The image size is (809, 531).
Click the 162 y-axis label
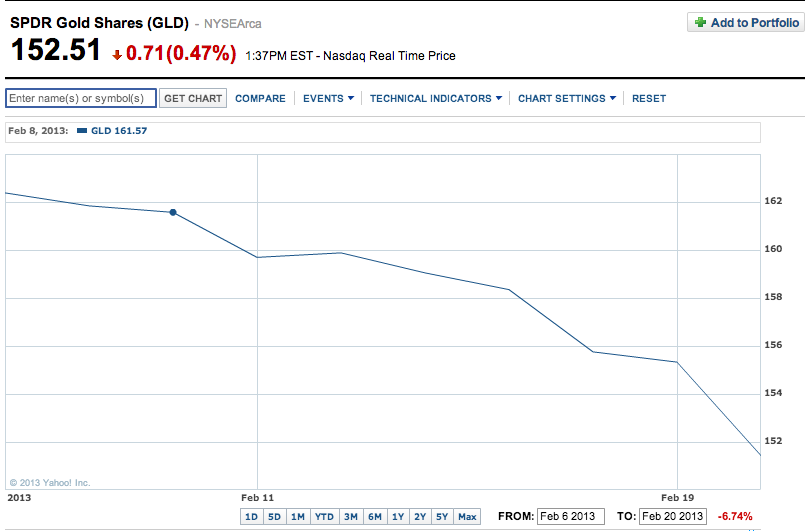point(773,201)
